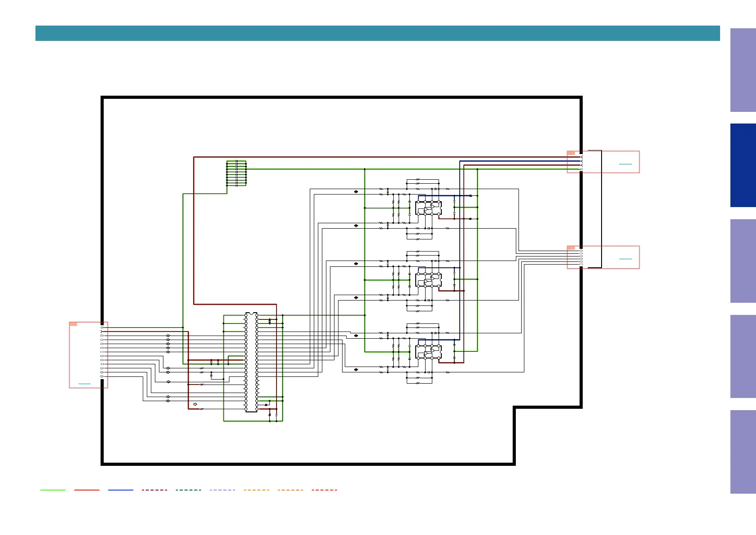Open the fourth side tab from top
Image resolution: width=756 pixels, height=535 pixels.
click(743, 356)
